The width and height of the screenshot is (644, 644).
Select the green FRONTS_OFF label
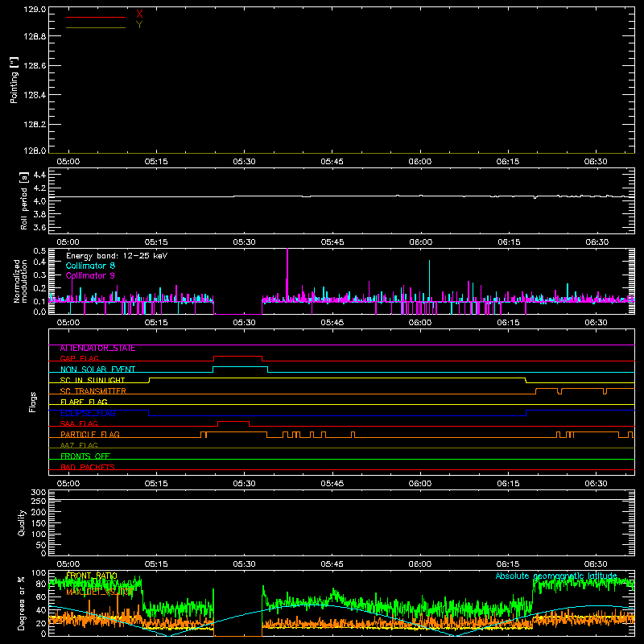coord(85,456)
